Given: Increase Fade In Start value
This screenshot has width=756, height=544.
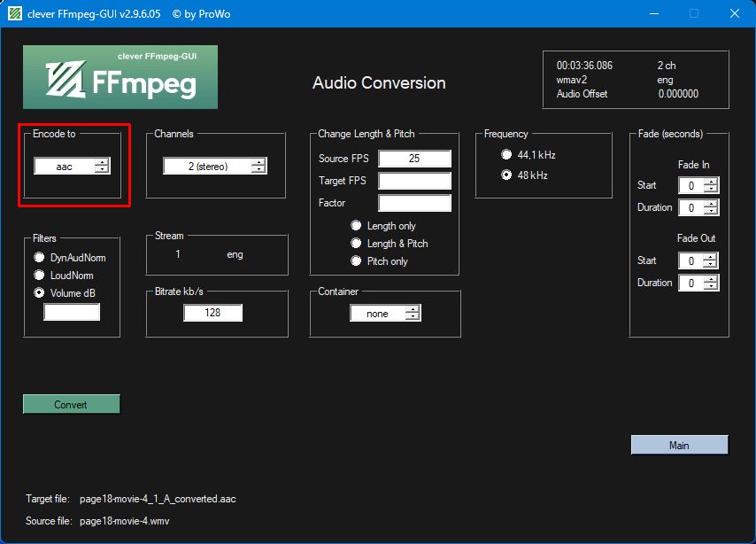Looking at the screenshot, I should coord(711,182).
